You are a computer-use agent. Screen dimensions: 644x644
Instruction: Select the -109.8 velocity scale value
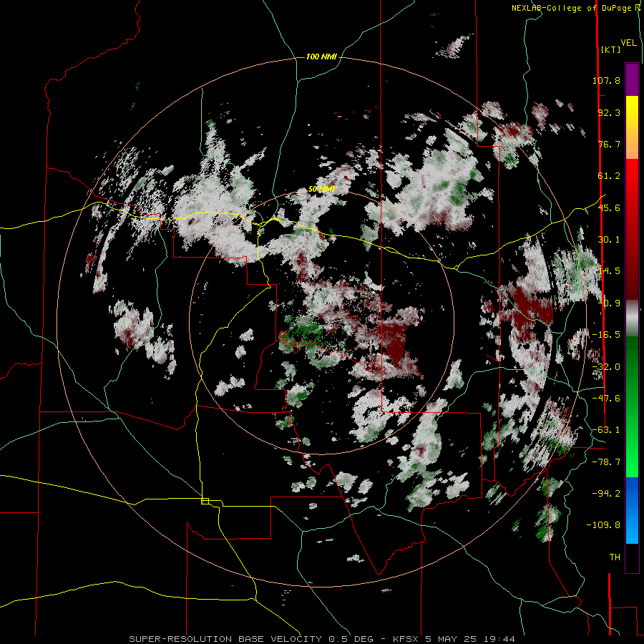click(603, 525)
